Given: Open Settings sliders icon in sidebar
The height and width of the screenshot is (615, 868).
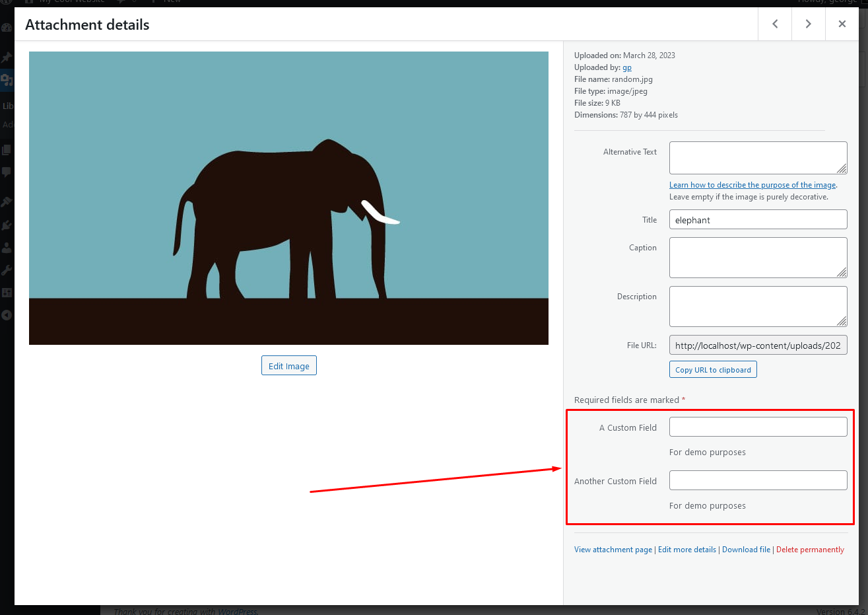Looking at the screenshot, I should point(7,293).
